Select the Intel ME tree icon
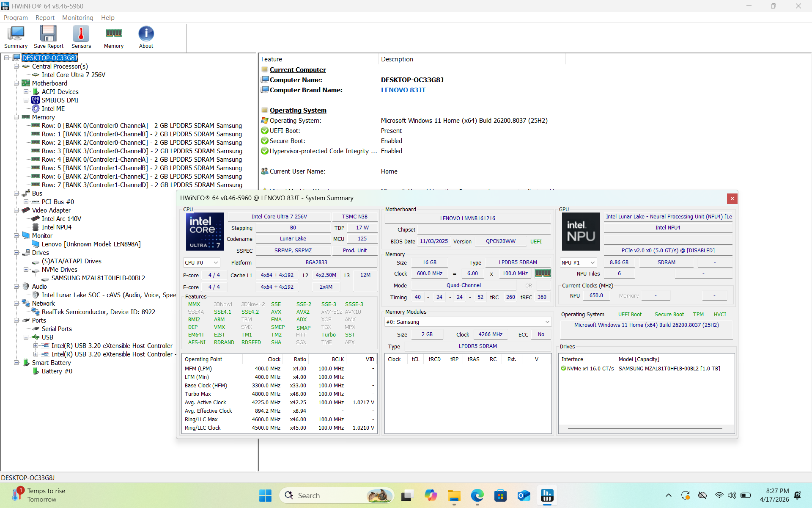812x508 pixels. coord(36,109)
